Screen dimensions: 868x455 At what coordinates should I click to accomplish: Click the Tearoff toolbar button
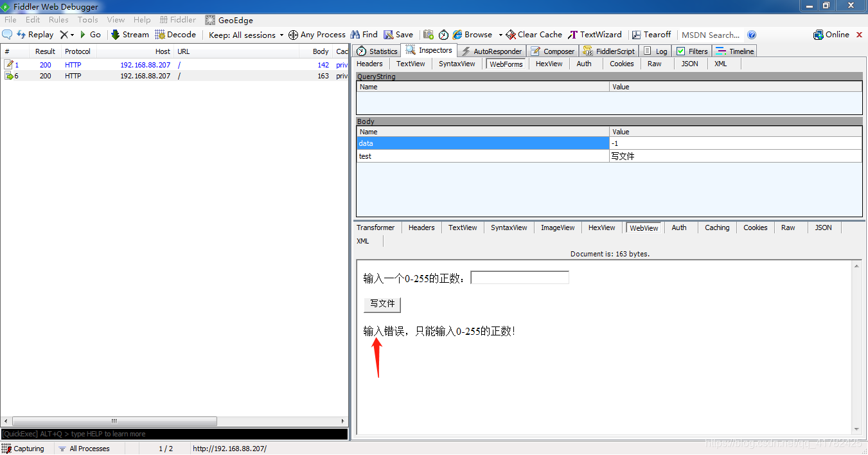click(651, 35)
